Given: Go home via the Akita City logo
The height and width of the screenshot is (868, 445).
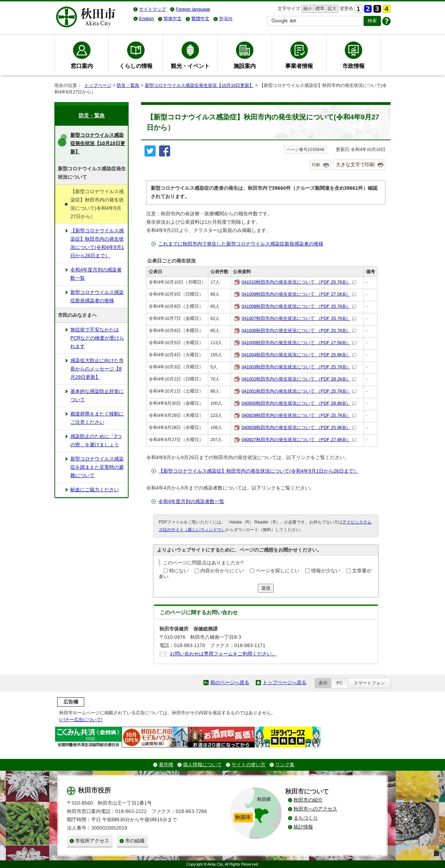Looking at the screenshot, I should point(86,17).
